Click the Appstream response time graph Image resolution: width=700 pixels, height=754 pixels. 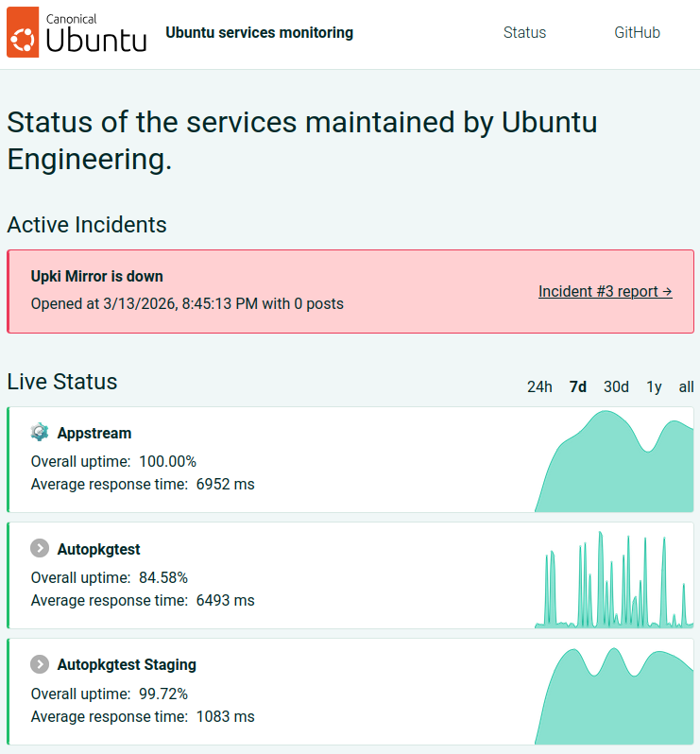click(614, 463)
